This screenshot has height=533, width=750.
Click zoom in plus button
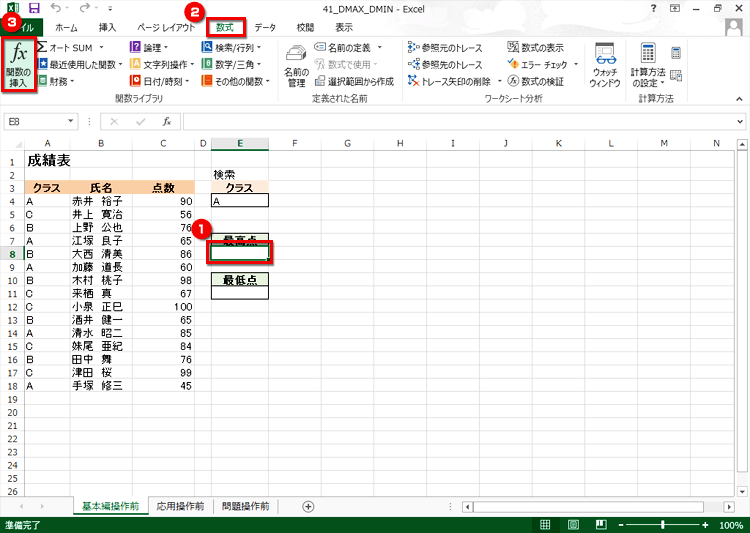pos(705,525)
